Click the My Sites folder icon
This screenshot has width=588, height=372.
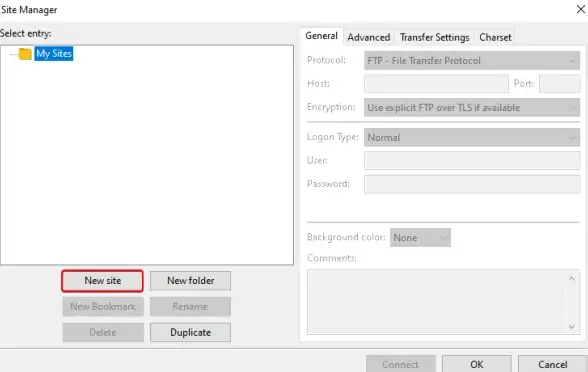tap(25, 54)
